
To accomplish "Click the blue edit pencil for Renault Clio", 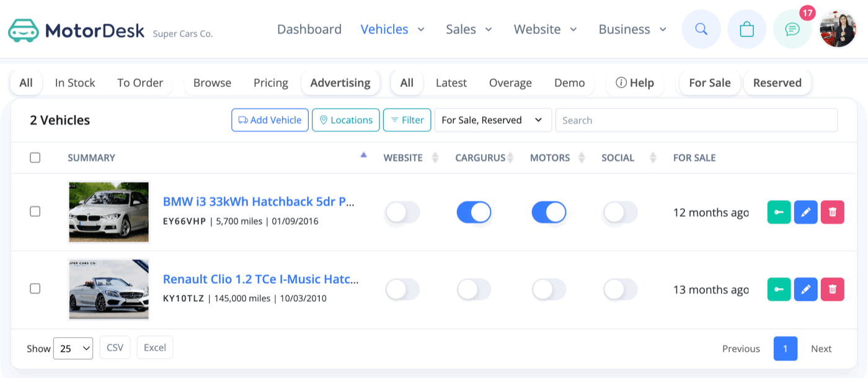I will tap(806, 289).
